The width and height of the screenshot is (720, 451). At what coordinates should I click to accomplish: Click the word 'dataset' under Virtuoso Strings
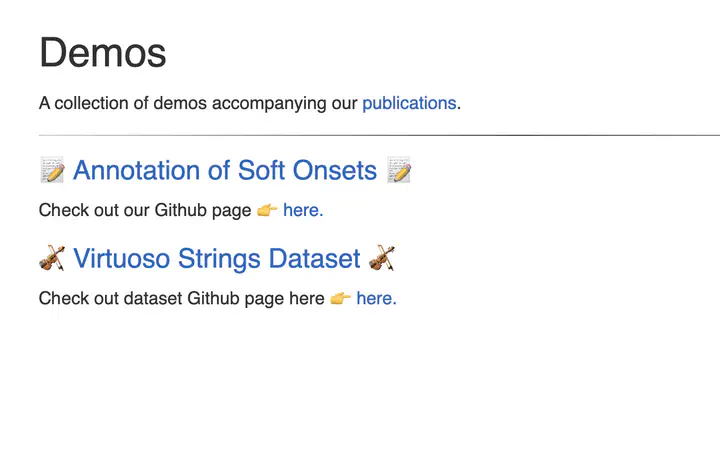coord(152,298)
